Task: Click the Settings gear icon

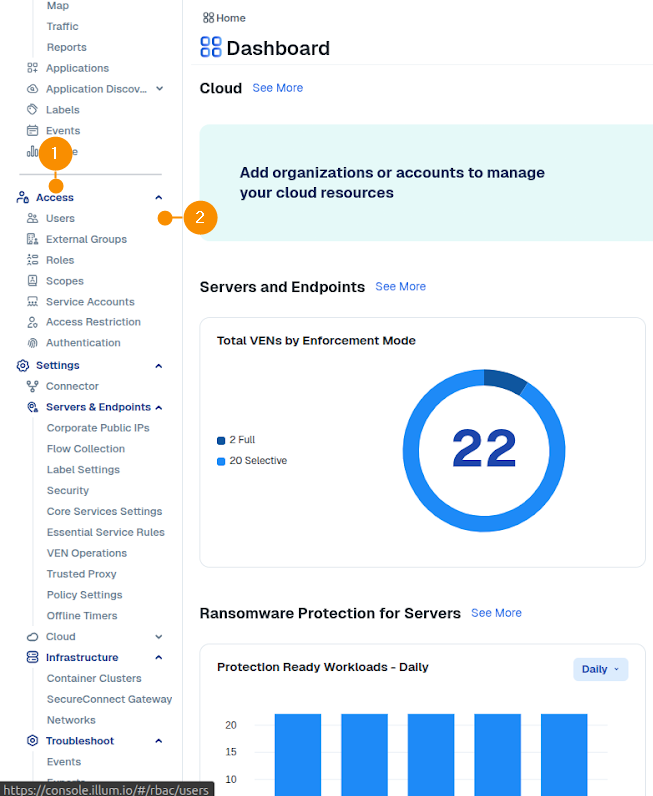Action: point(23,366)
